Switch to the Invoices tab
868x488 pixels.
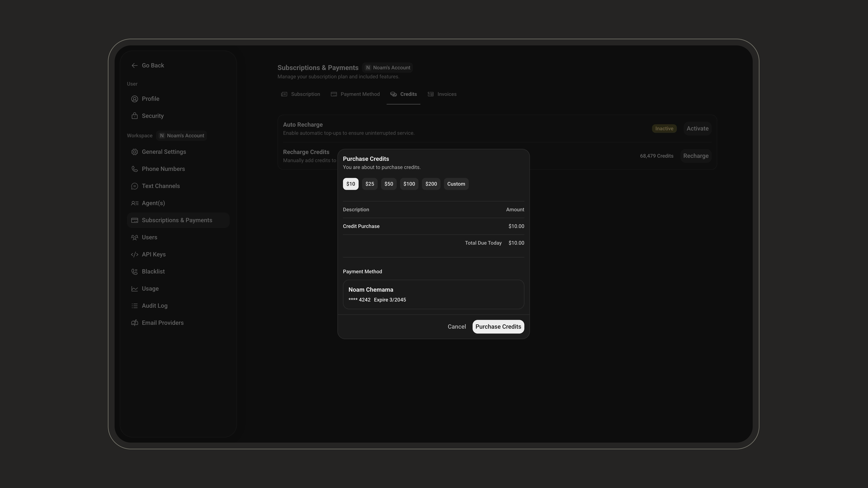click(x=442, y=94)
